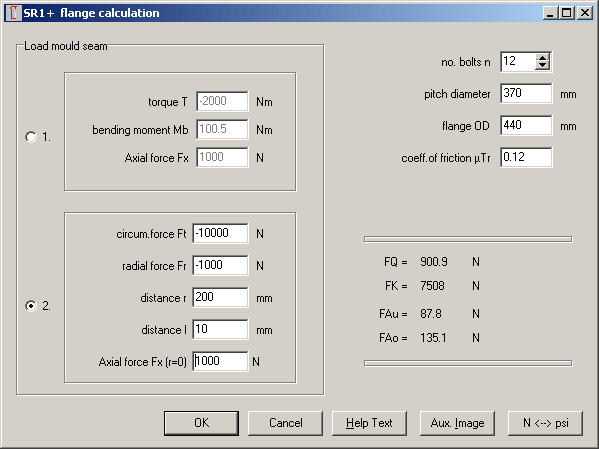This screenshot has width=599, height=449.
Task: Click the Cancel button
Action: coord(285,423)
